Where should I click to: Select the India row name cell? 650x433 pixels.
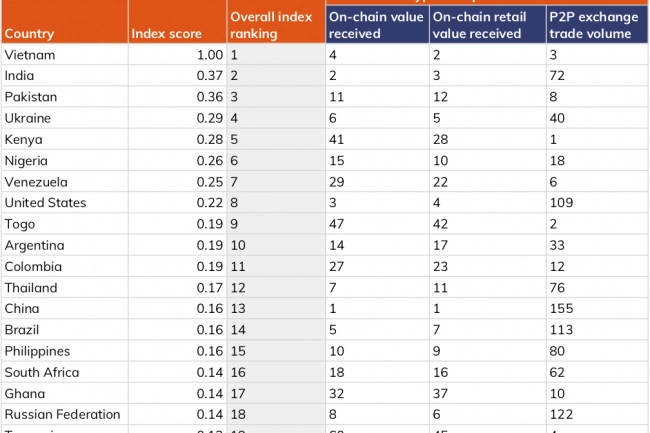(x=20, y=76)
